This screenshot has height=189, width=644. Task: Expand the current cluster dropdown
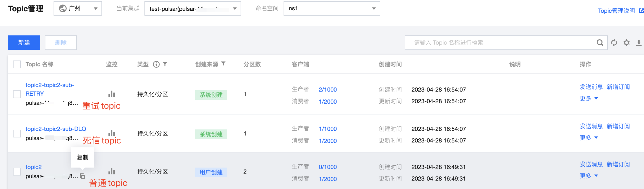point(193,8)
